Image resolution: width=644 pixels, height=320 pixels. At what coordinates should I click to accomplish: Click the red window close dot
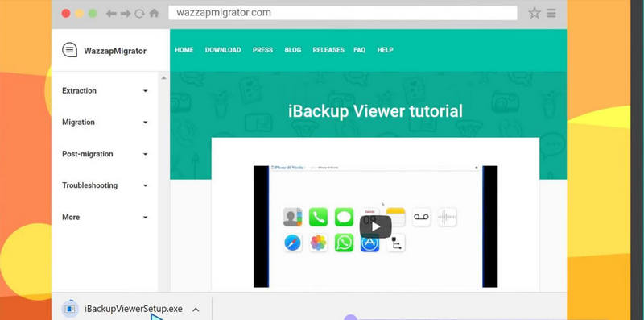[66, 14]
